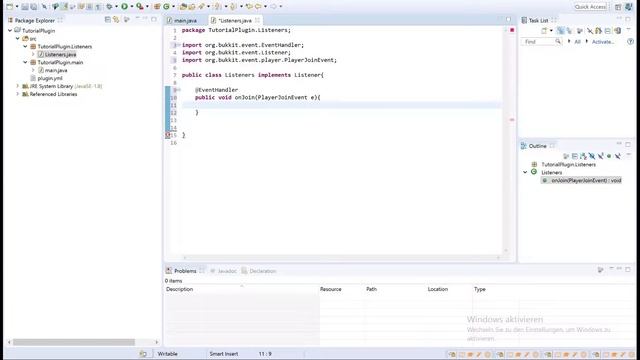Toggle Focus on Workweek in Task List

click(580, 31)
